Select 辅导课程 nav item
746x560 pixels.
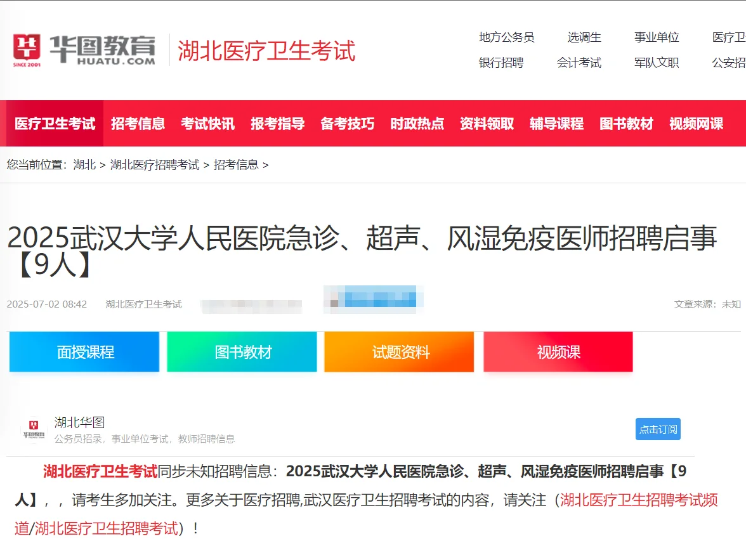[x=557, y=123]
